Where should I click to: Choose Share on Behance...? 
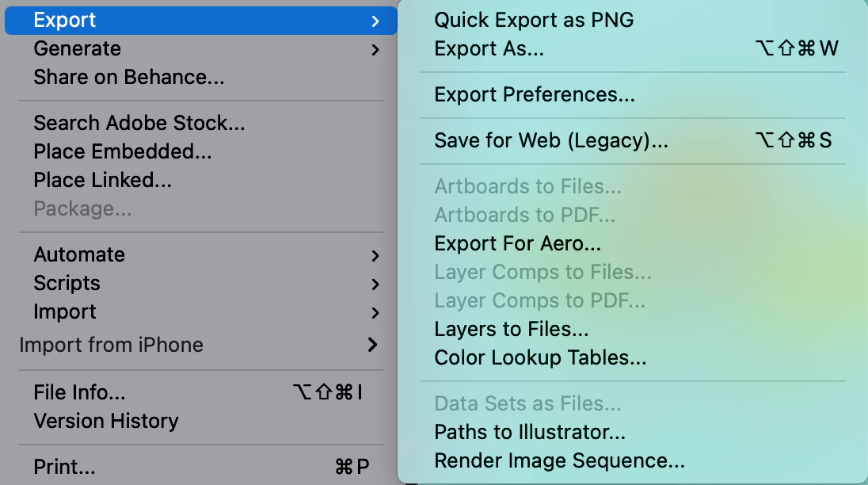click(201, 77)
